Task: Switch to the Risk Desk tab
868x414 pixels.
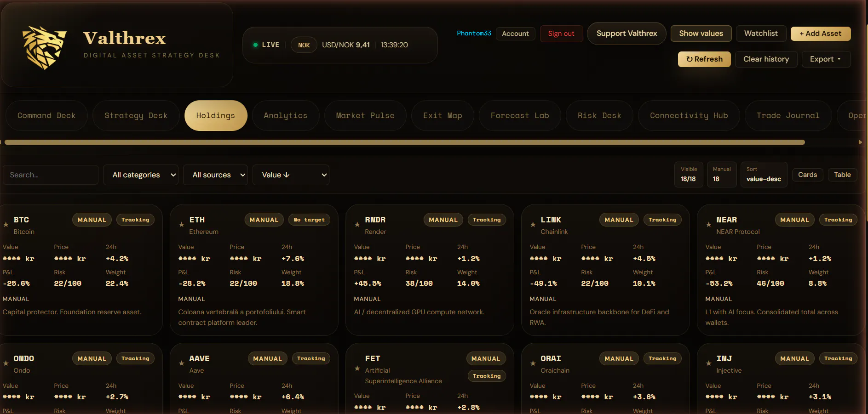Action: 599,116
